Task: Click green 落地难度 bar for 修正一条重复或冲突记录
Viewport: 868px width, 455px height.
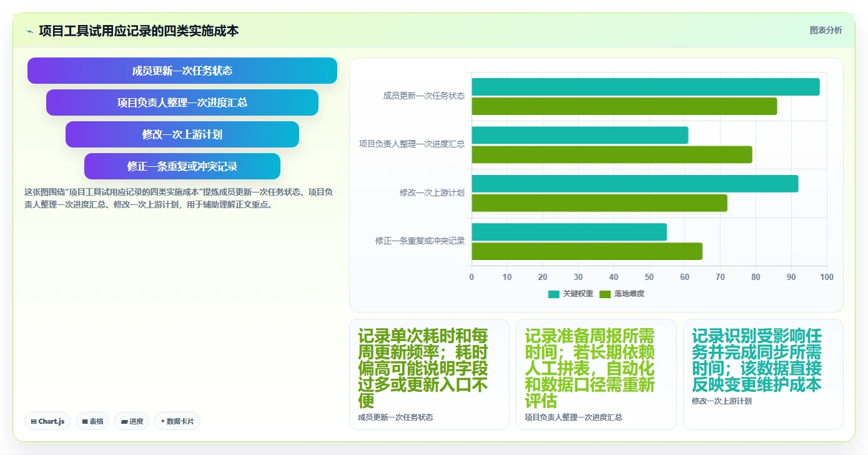Action: coord(587,251)
